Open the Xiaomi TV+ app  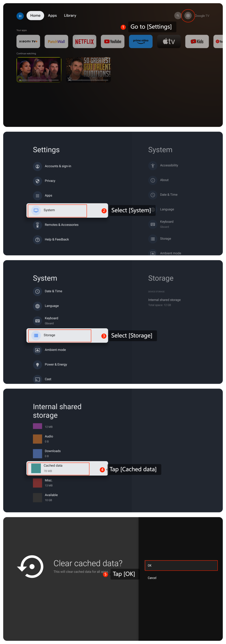pyautogui.click(x=28, y=41)
